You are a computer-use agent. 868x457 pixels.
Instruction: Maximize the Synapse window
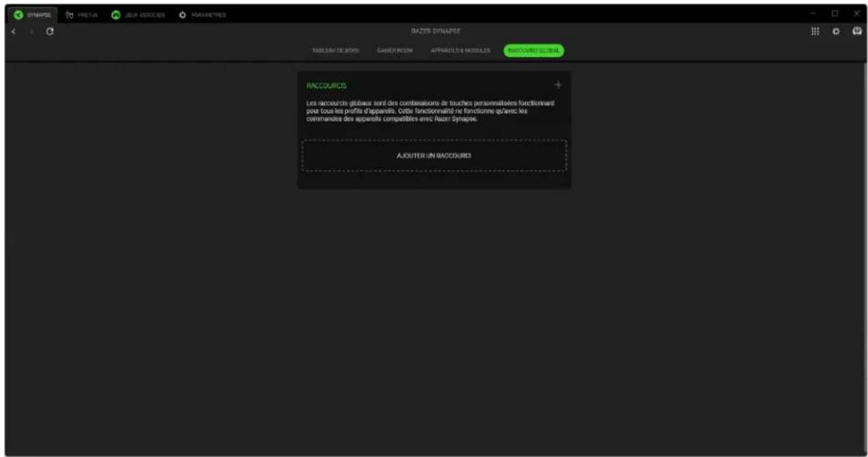click(835, 14)
